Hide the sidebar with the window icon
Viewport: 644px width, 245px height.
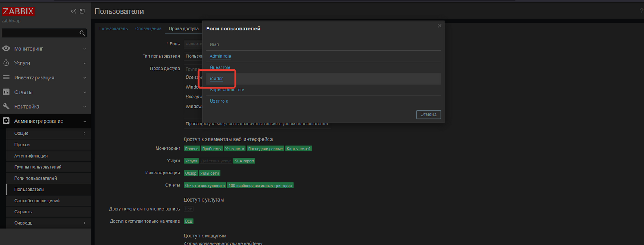82,11
